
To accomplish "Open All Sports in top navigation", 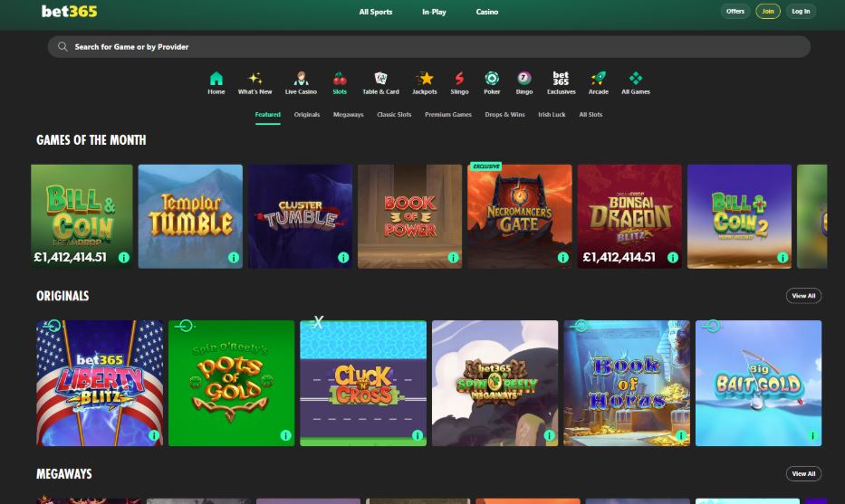I will pyautogui.click(x=376, y=12).
